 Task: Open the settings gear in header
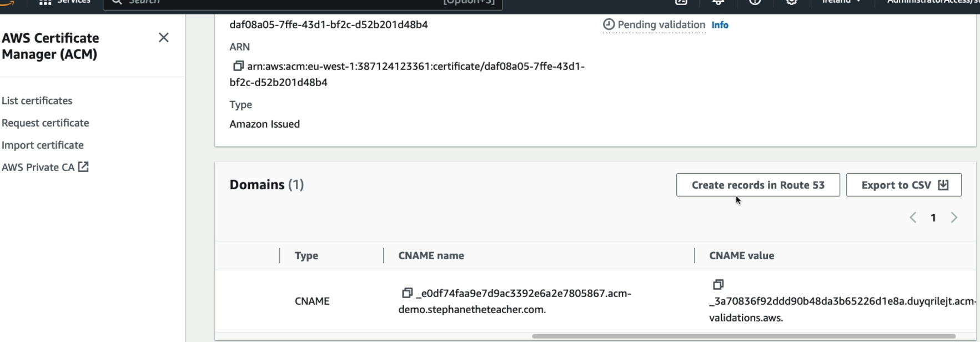pos(792,2)
